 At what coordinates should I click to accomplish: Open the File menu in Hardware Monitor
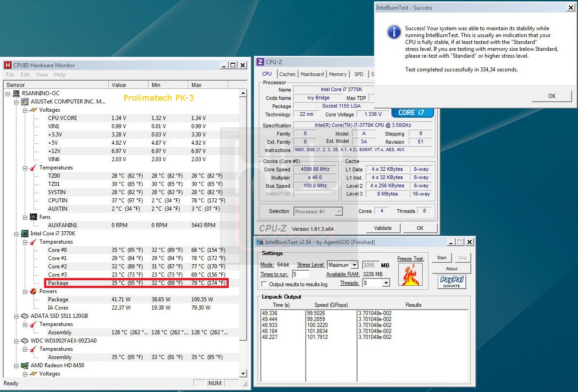click(10, 75)
